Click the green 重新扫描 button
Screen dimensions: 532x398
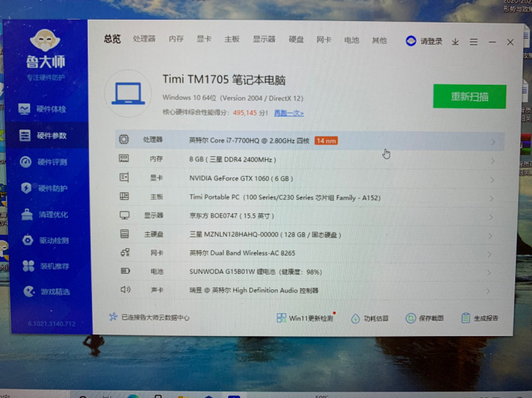tap(470, 96)
